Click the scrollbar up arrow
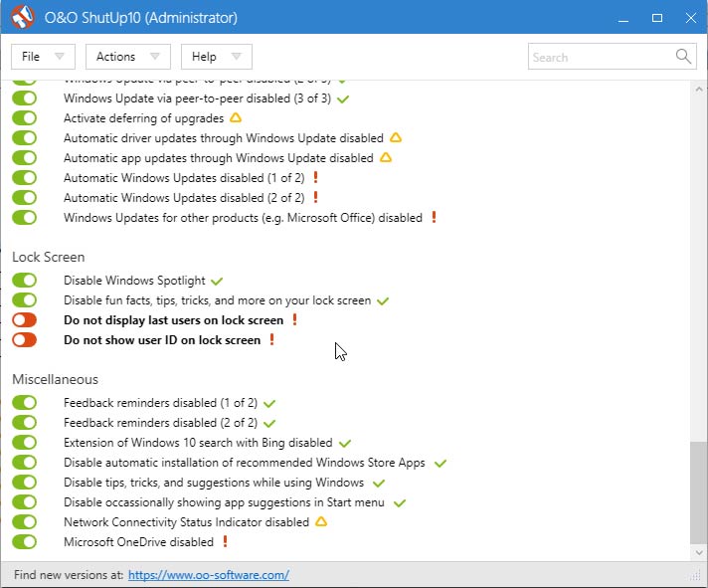Image resolution: width=708 pixels, height=588 pixels. (x=699, y=89)
